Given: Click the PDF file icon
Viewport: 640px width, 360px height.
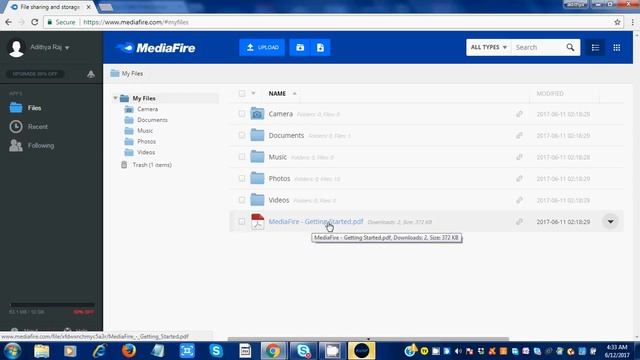Looking at the screenshot, I should tap(258, 221).
